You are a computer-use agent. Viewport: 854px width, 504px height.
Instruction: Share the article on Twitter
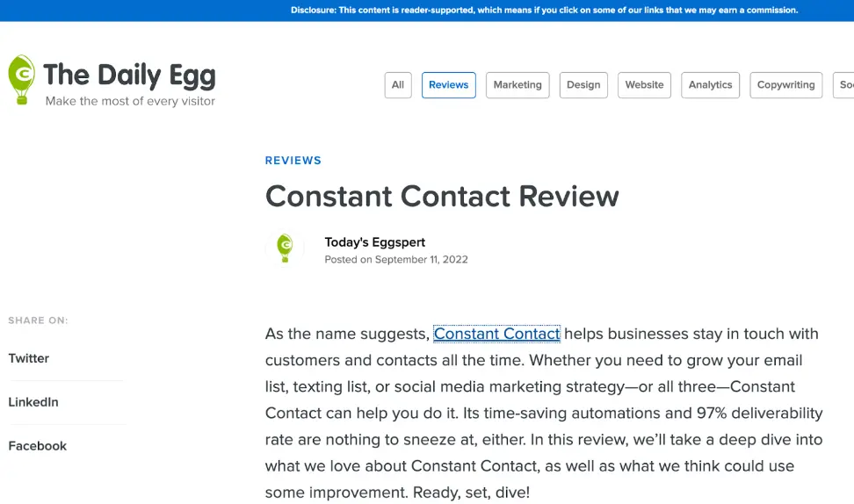29,358
